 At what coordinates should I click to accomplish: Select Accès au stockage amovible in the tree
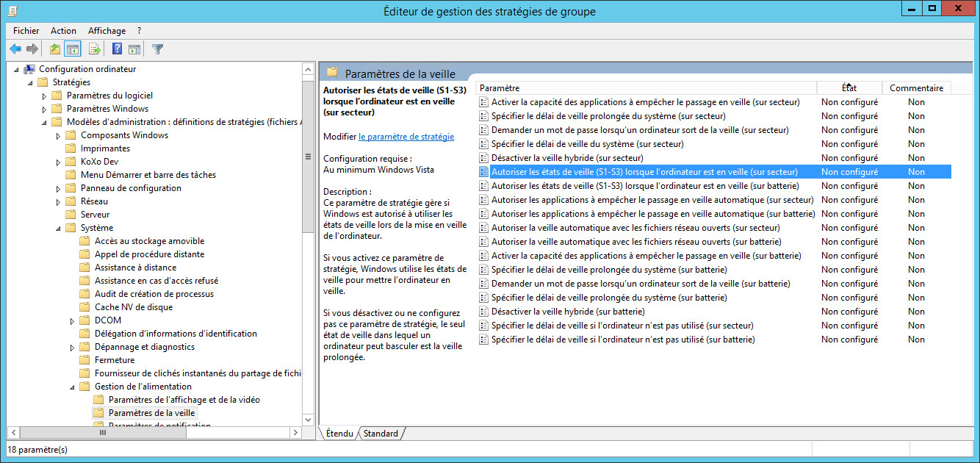149,241
